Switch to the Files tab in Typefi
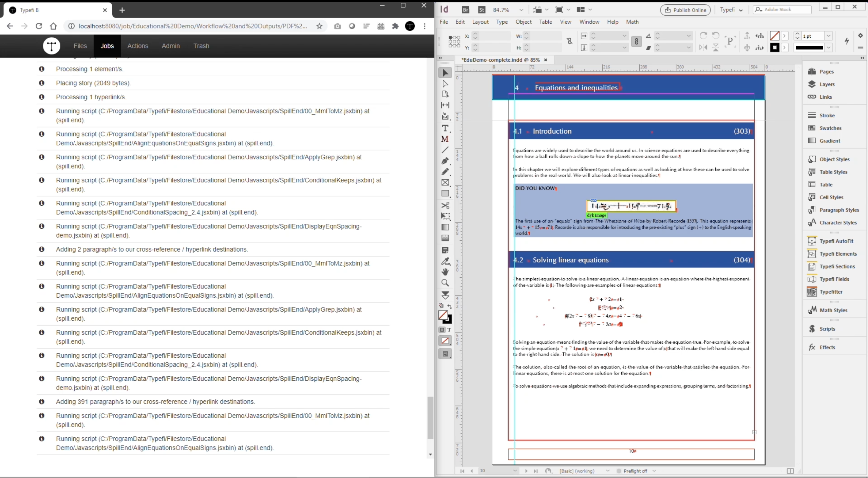 point(80,46)
